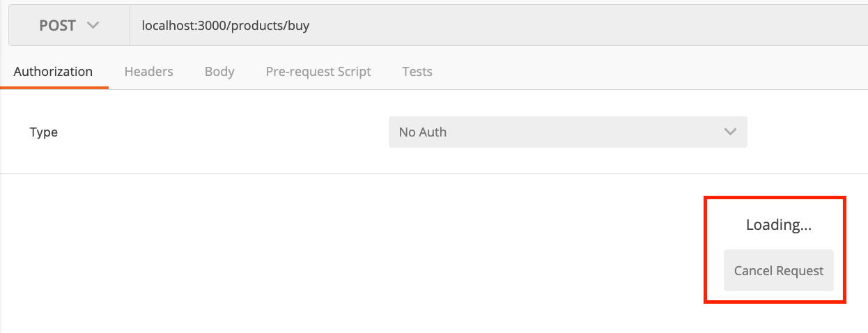This screenshot has width=868, height=333.
Task: Click the No Auth text label
Action: 422,132
